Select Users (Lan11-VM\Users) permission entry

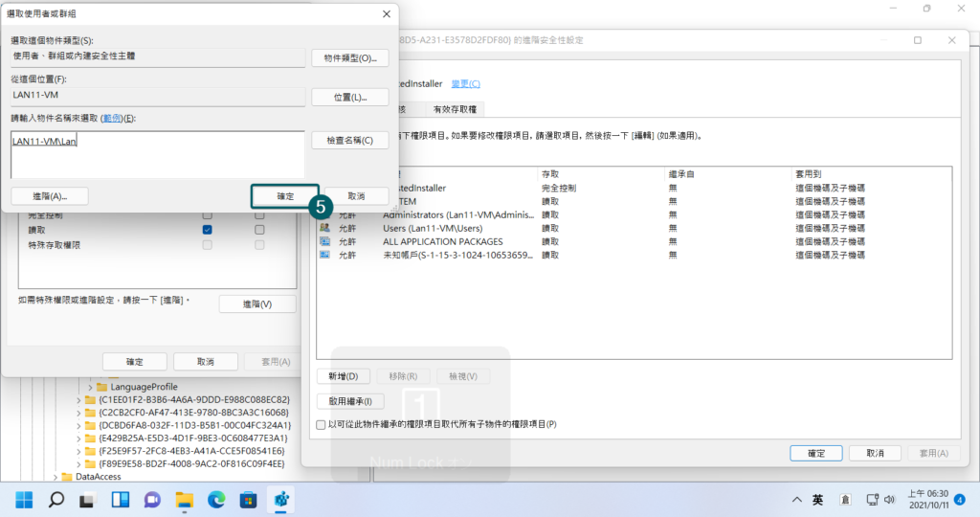(x=634, y=228)
